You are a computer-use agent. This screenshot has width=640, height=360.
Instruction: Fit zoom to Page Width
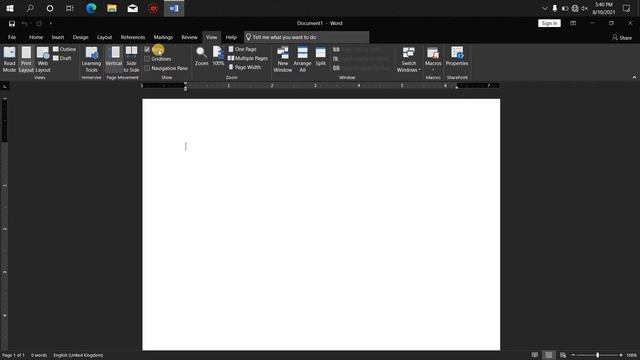point(244,67)
